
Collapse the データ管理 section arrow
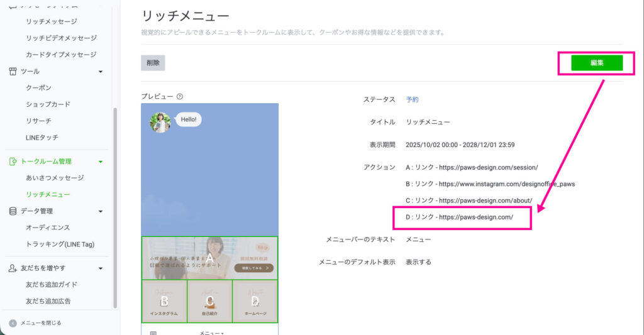tap(101, 211)
